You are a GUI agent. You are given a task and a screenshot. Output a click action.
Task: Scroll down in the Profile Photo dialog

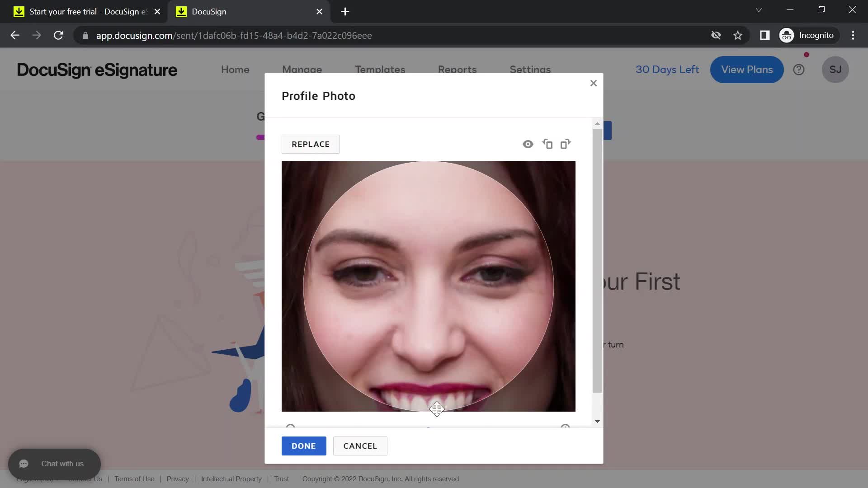pos(597,421)
